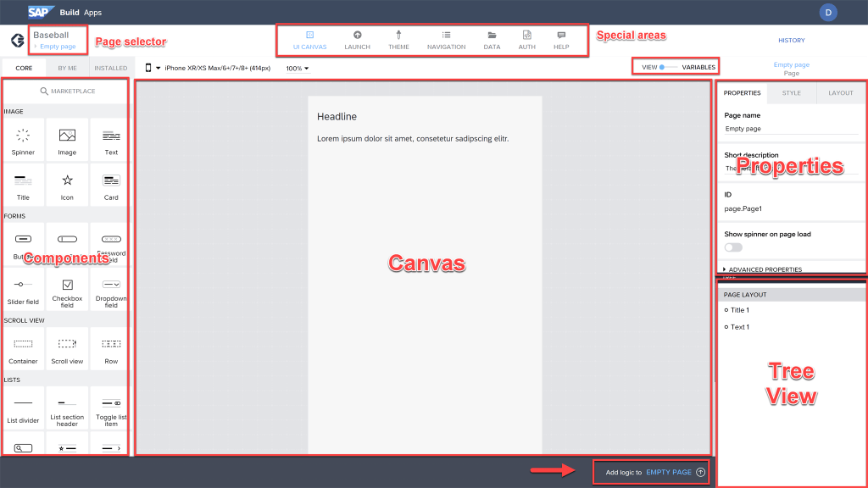This screenshot has height=488, width=868.
Task: Open the zoom level 100% dropdown
Action: pos(297,68)
